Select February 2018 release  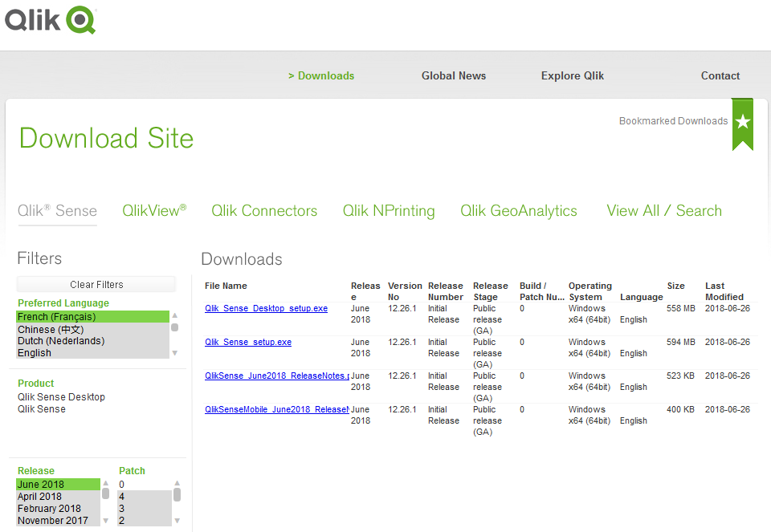58,509
